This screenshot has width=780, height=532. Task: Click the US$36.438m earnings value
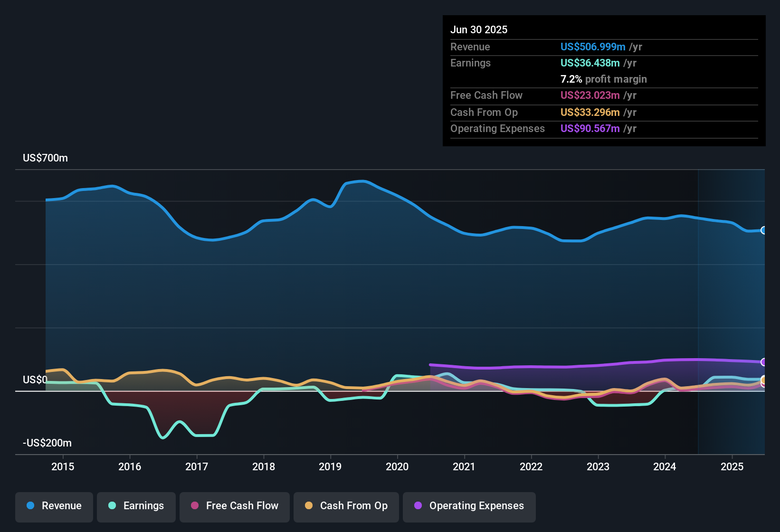coord(590,63)
